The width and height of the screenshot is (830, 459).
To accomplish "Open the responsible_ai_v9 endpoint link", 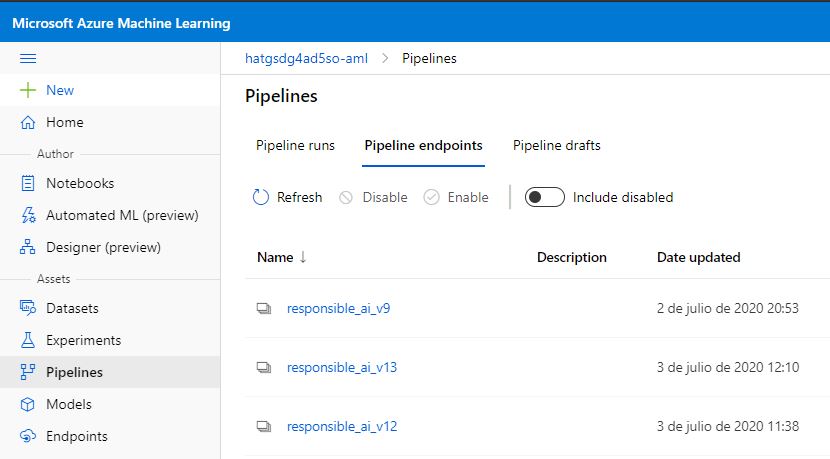I will [339, 308].
